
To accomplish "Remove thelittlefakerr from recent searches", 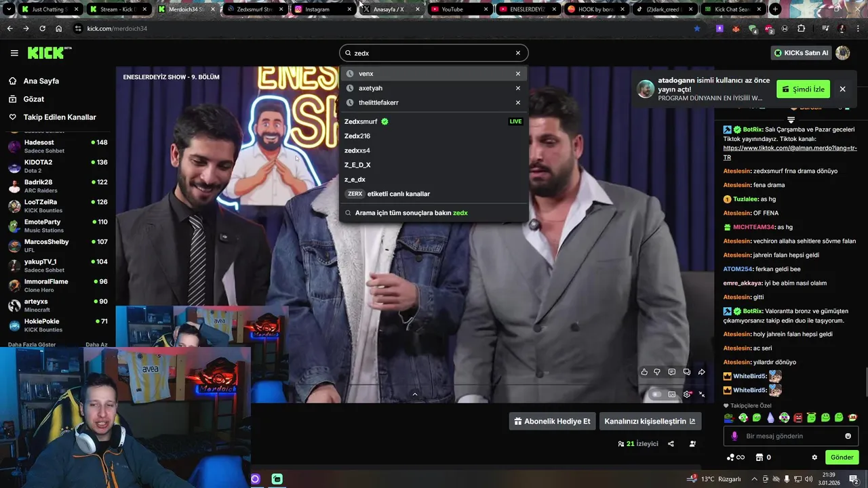I will pos(518,102).
